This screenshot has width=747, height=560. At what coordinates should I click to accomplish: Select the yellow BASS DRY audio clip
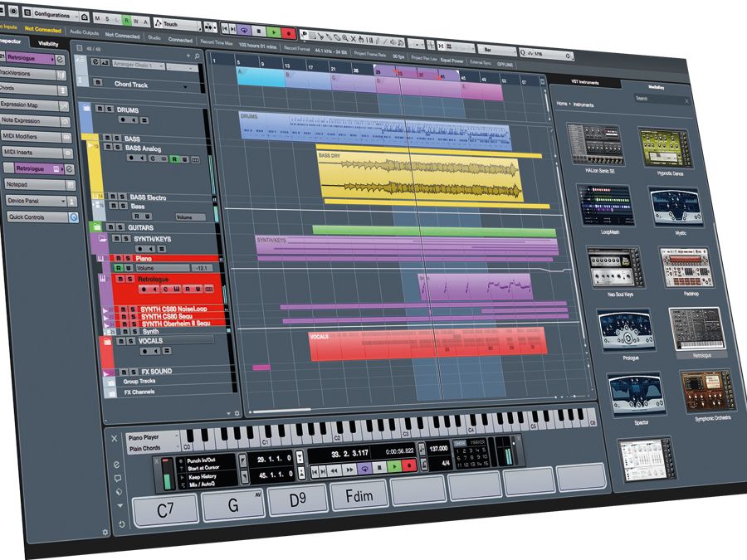[x=421, y=178]
